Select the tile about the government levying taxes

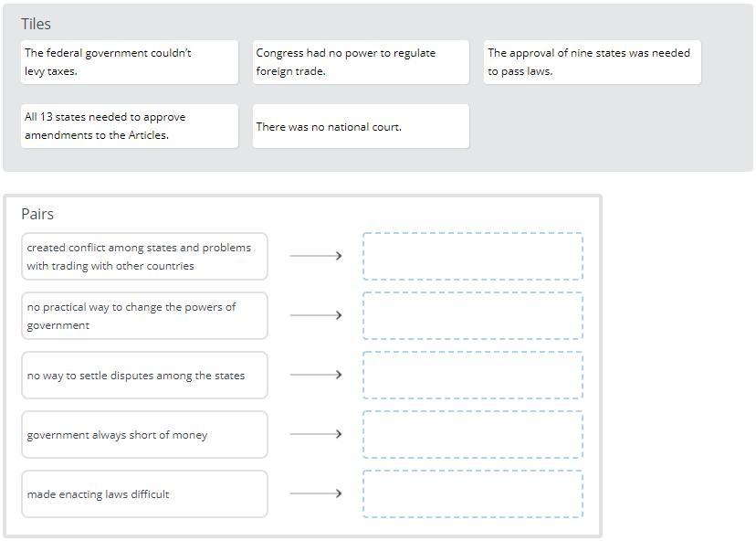(129, 62)
